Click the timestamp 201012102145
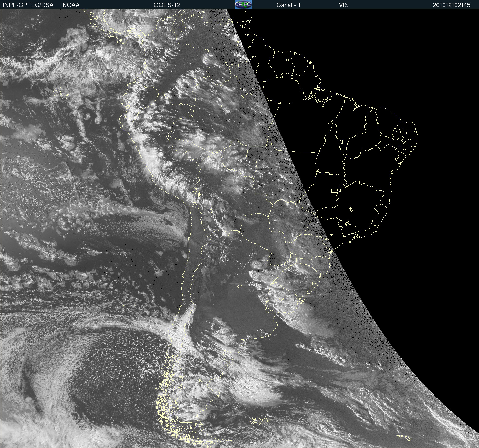 pos(452,5)
